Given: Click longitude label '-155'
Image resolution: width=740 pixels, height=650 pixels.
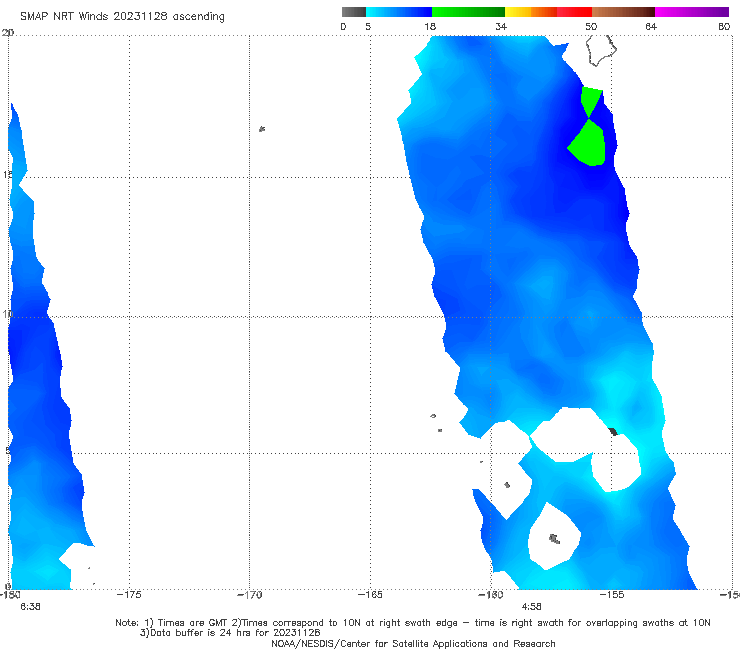Looking at the screenshot, I should (612, 595).
